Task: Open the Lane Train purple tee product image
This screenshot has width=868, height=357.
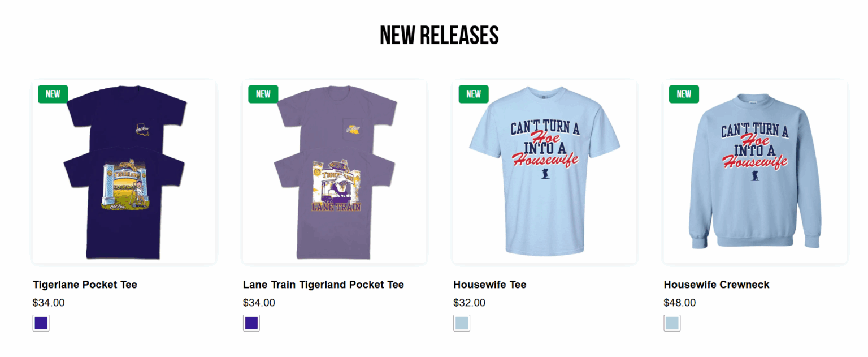Action: (x=335, y=171)
